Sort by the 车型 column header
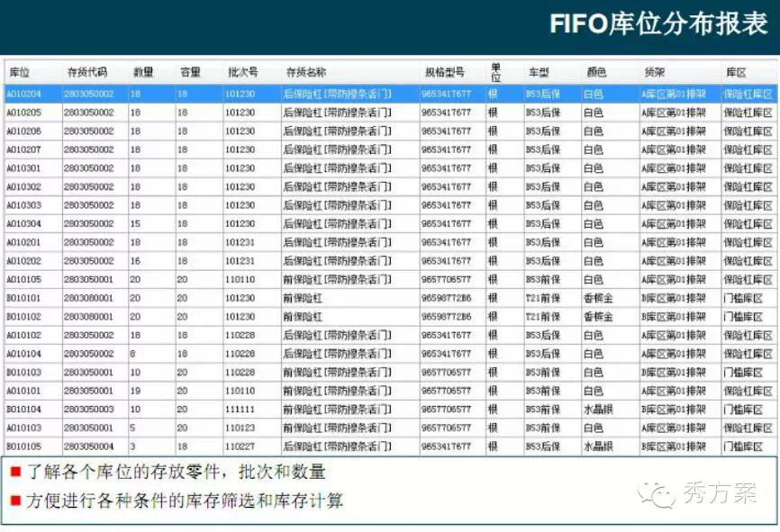Image resolution: width=780 pixels, height=532 pixels. click(x=539, y=72)
